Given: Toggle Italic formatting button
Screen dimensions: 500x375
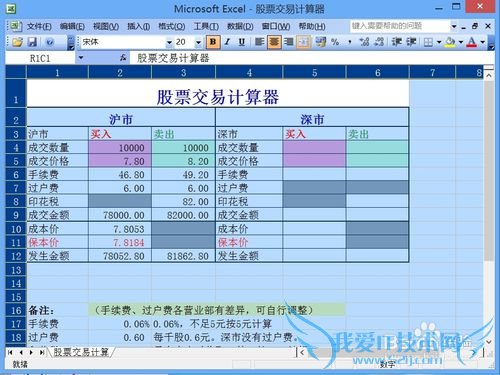Looking at the screenshot, I should 228,42.
